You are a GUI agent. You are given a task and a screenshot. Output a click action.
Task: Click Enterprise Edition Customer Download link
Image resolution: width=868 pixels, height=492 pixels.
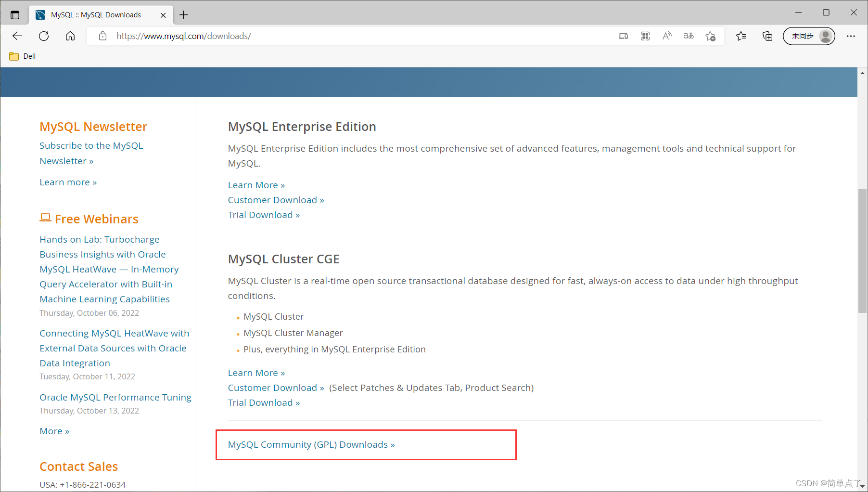click(x=276, y=200)
